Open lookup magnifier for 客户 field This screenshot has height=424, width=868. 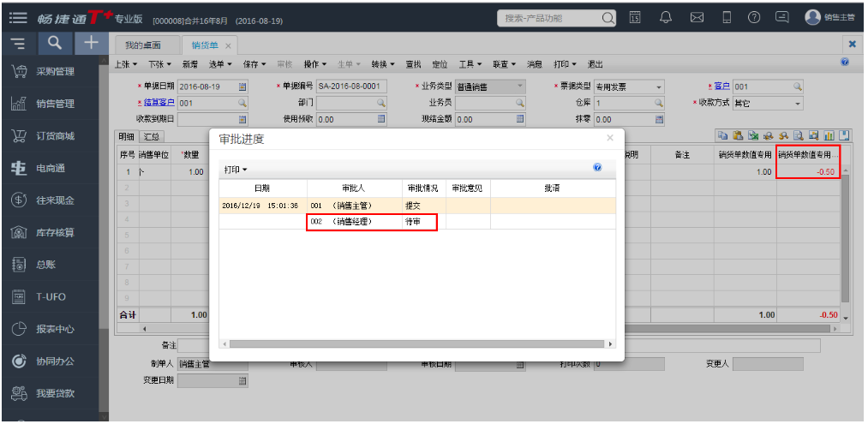pos(797,87)
